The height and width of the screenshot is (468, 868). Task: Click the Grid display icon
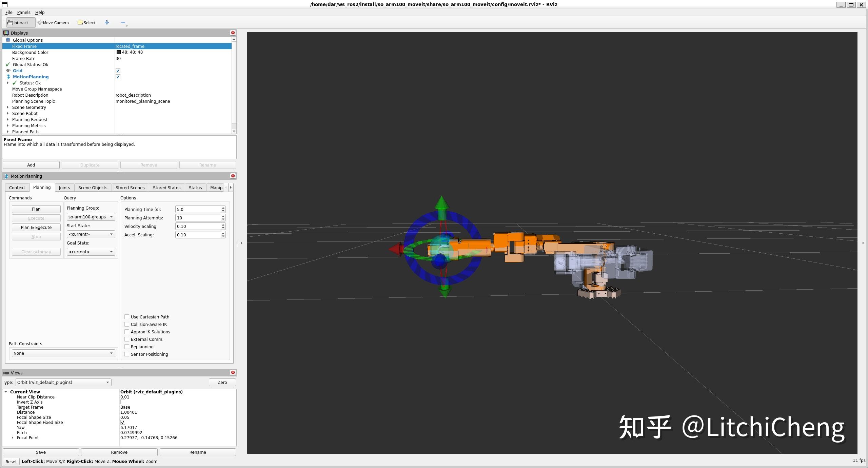pyautogui.click(x=8, y=71)
